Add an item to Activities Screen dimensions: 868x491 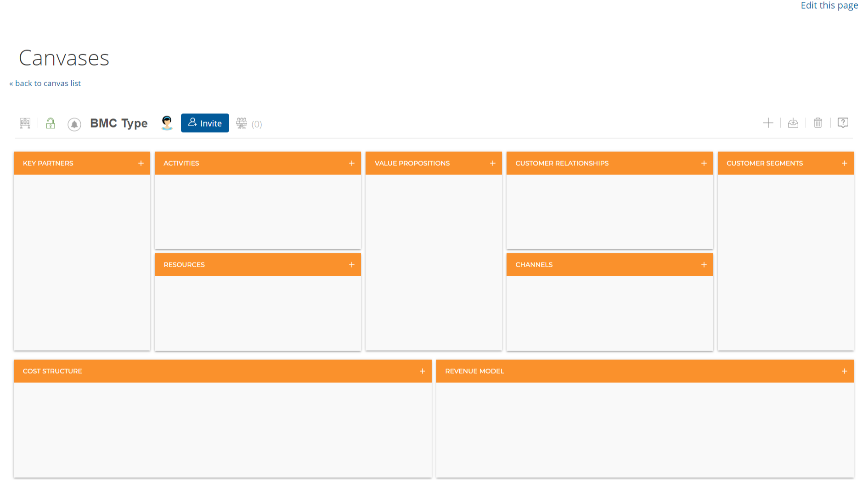tap(352, 163)
